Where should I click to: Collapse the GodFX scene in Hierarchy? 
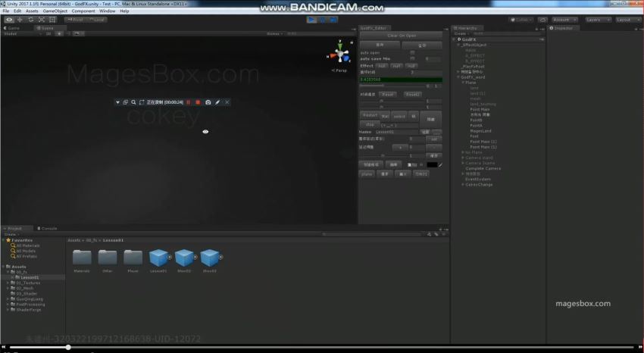(455, 39)
